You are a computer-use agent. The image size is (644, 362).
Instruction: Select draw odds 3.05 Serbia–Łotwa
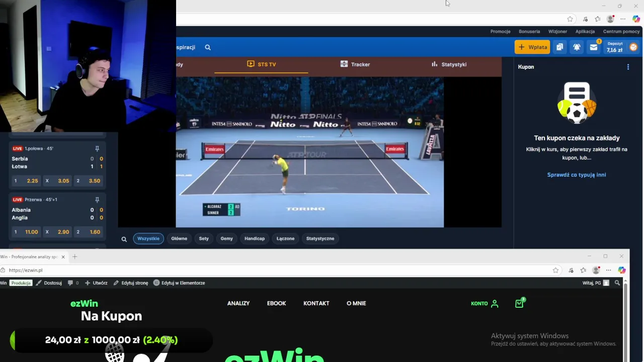[57, 180]
